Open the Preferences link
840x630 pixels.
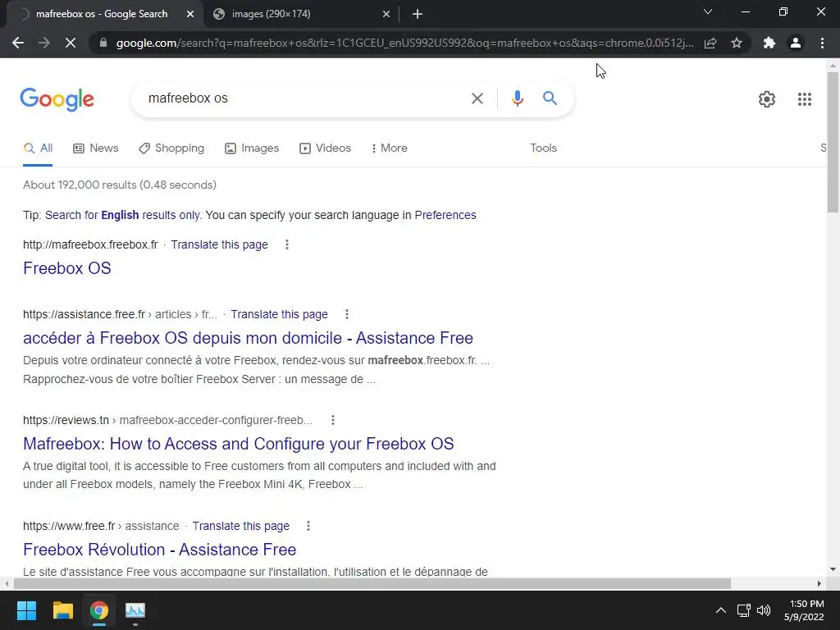tap(445, 216)
